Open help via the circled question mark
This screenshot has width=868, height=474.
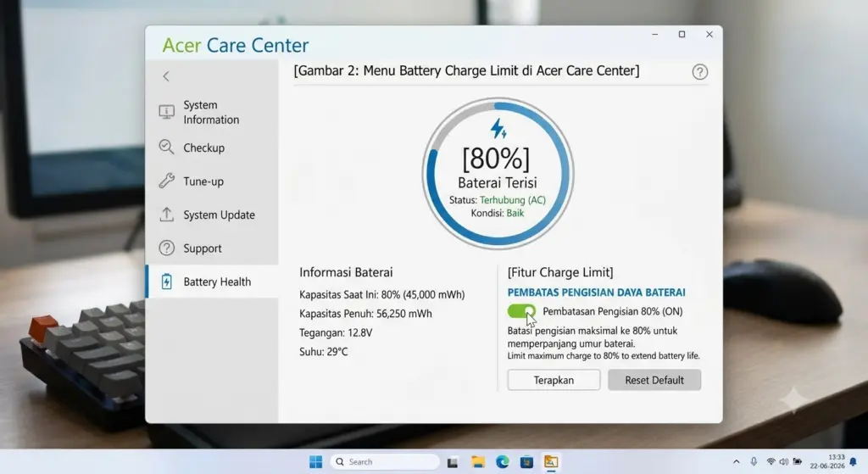tap(699, 72)
